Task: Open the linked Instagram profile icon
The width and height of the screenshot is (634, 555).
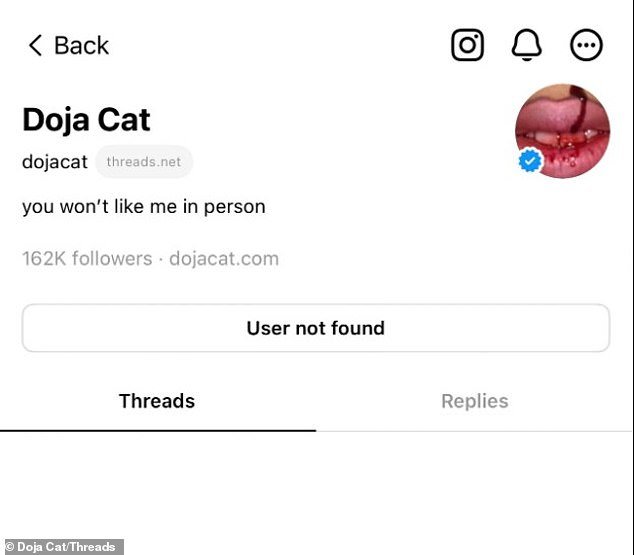Action: pyautogui.click(x=467, y=45)
